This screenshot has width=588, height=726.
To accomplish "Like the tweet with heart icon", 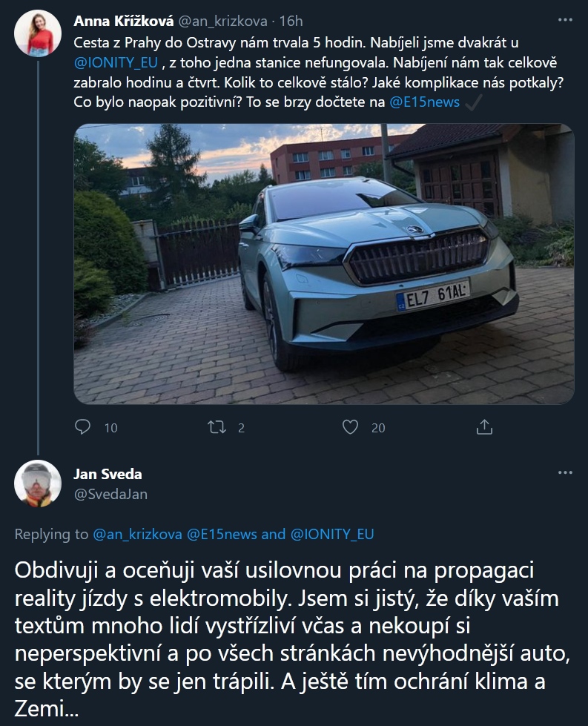I will [351, 427].
